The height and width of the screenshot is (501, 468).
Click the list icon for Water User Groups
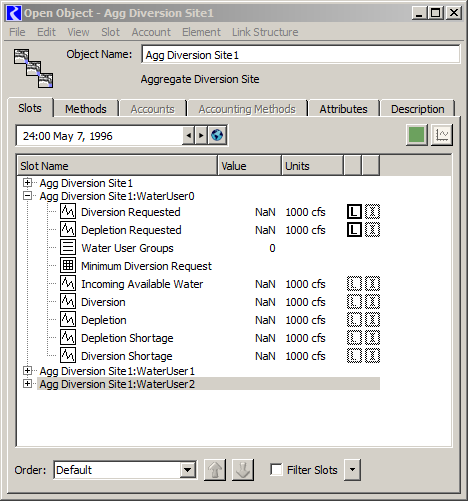coord(68,248)
